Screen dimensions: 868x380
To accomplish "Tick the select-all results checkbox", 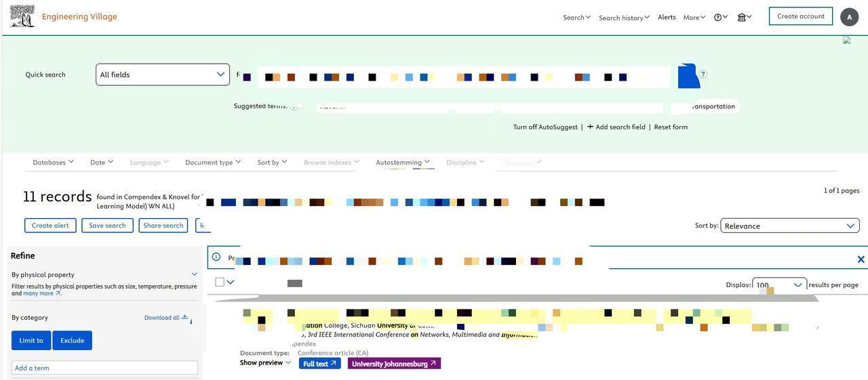I will 220,282.
